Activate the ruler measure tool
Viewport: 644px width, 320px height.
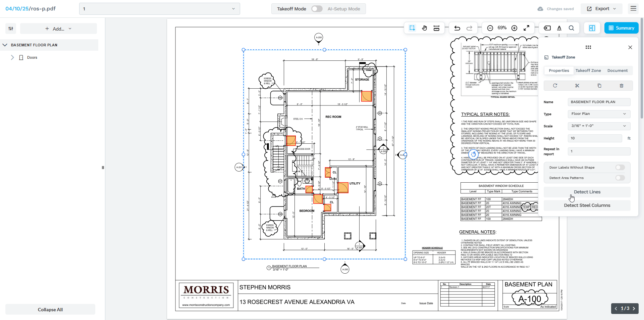click(x=436, y=28)
